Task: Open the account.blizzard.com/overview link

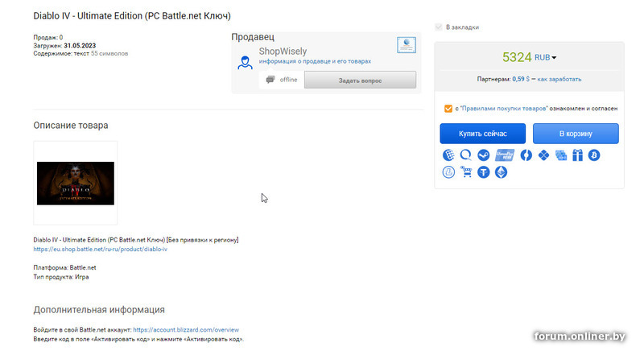Action: 186,329
